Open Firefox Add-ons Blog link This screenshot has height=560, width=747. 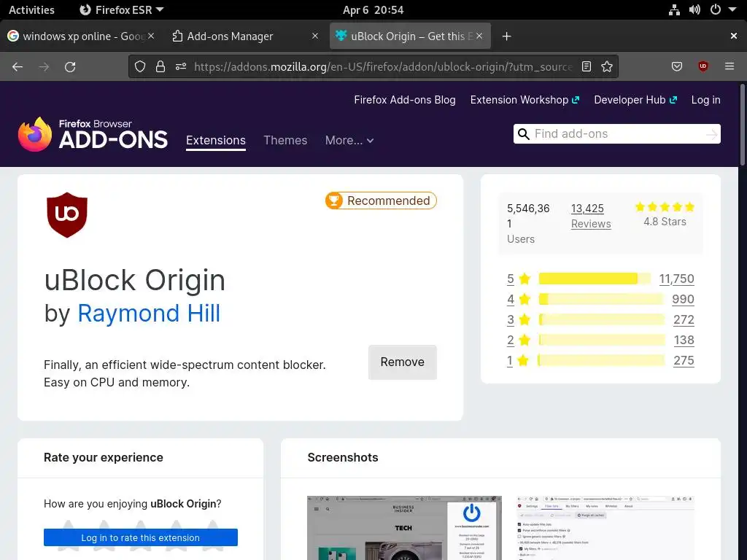[x=404, y=100]
